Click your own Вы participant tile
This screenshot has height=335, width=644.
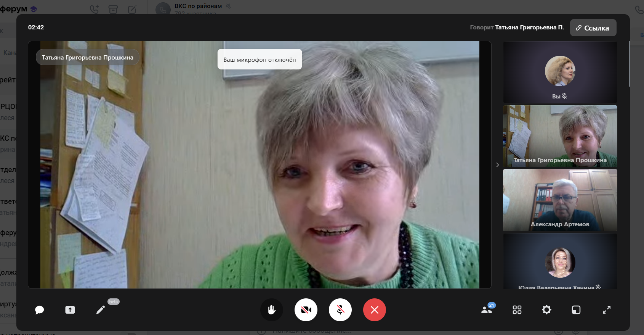[x=560, y=72]
